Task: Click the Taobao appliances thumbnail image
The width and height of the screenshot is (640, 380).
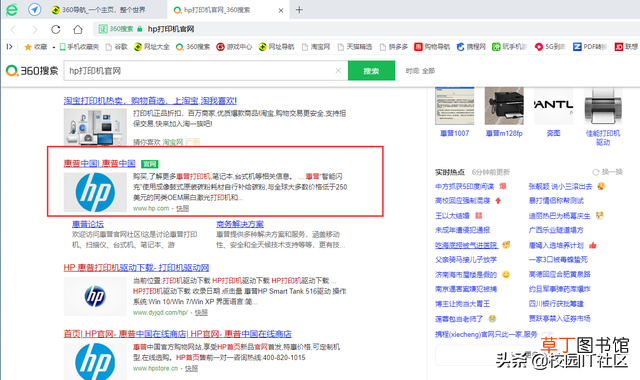Action: [95, 127]
